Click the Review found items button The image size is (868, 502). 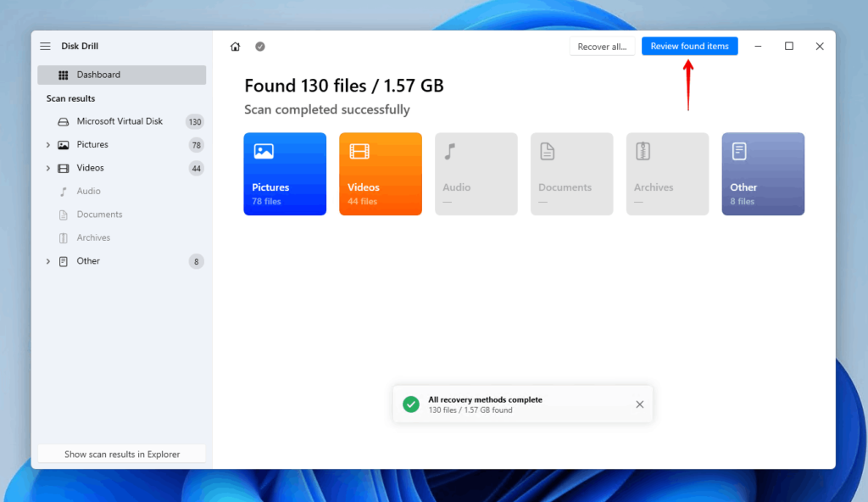click(689, 46)
